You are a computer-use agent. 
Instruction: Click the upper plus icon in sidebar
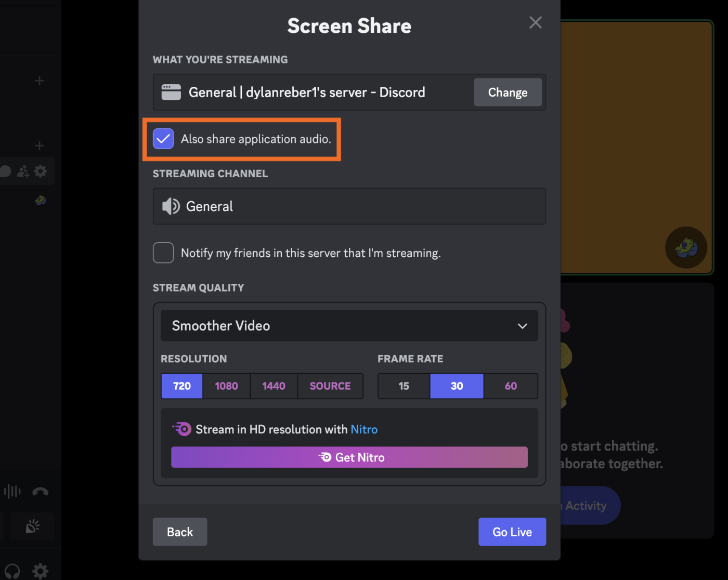tap(40, 81)
